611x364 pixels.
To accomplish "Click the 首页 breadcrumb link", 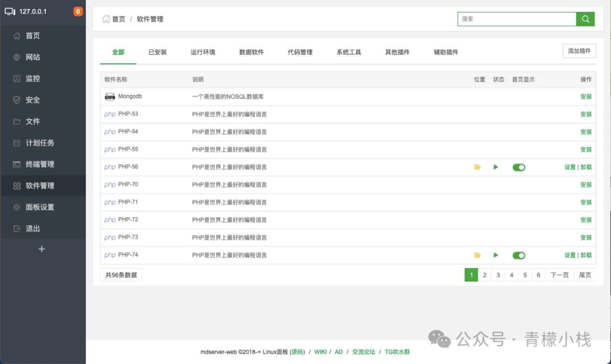I will tap(119, 19).
